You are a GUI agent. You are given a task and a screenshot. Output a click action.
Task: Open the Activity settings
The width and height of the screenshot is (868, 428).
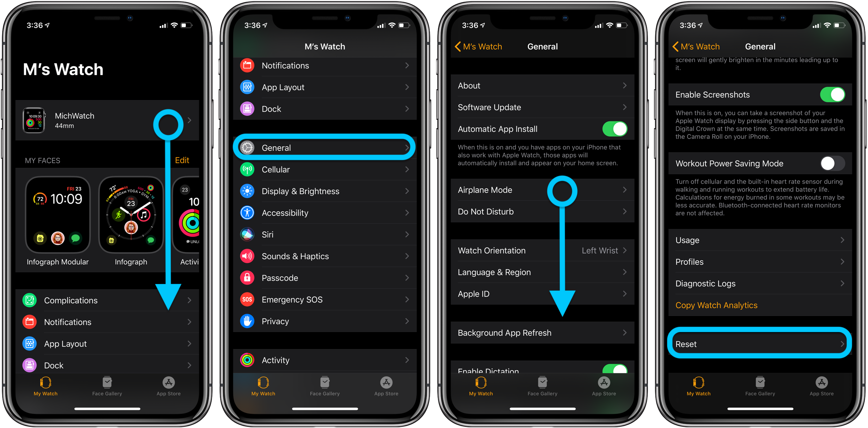click(325, 359)
